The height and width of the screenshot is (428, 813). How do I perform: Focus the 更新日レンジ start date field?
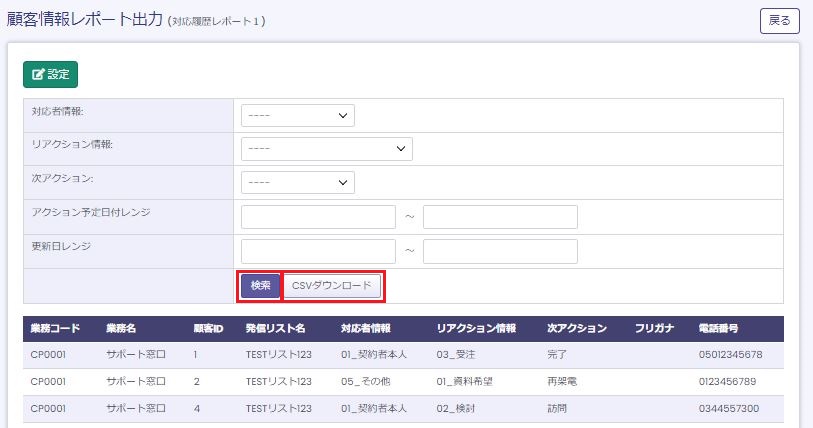tap(318, 251)
